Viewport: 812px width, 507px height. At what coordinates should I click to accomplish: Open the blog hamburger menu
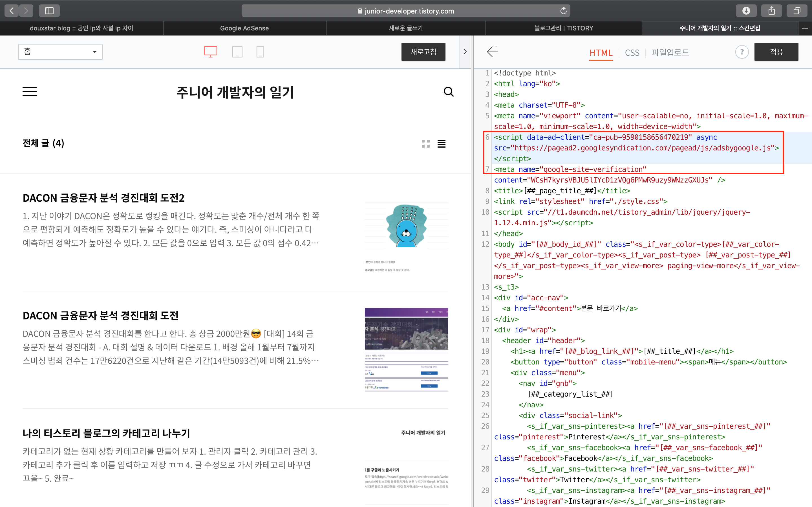(30, 91)
